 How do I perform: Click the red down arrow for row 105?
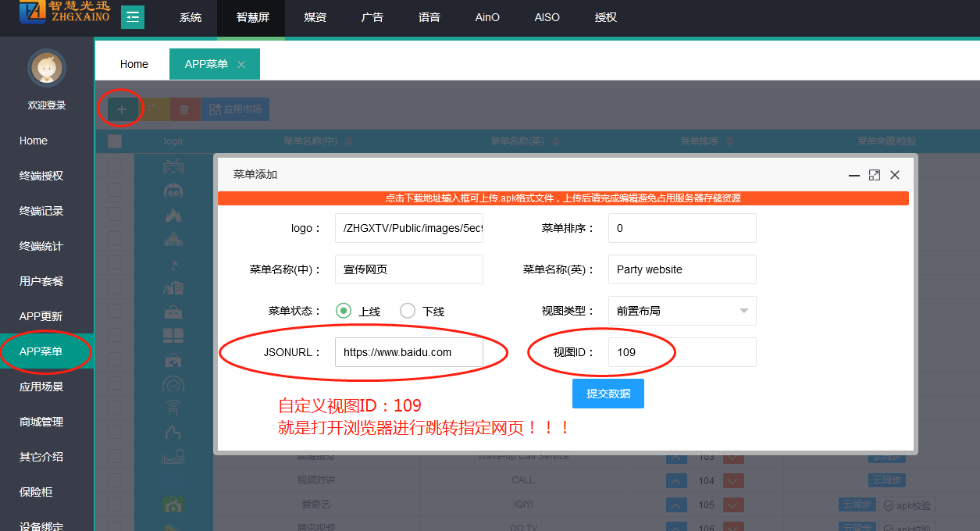click(733, 505)
